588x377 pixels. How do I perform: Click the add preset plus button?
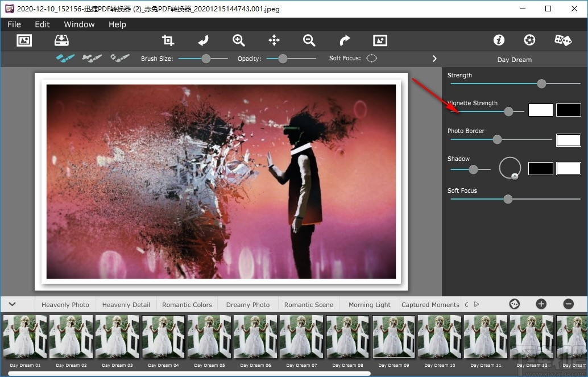point(541,304)
